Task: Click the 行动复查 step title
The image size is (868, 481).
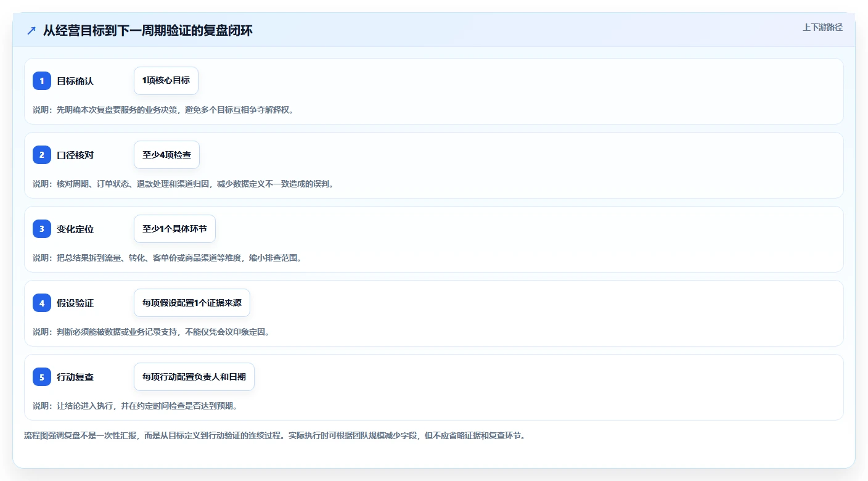Action: point(75,377)
